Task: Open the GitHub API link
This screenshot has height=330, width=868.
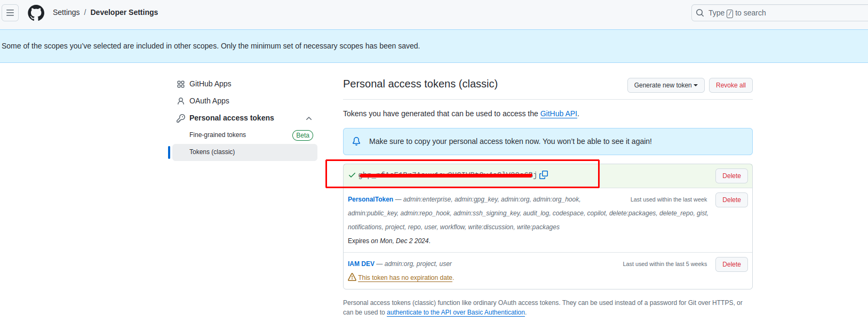Action: 558,114
